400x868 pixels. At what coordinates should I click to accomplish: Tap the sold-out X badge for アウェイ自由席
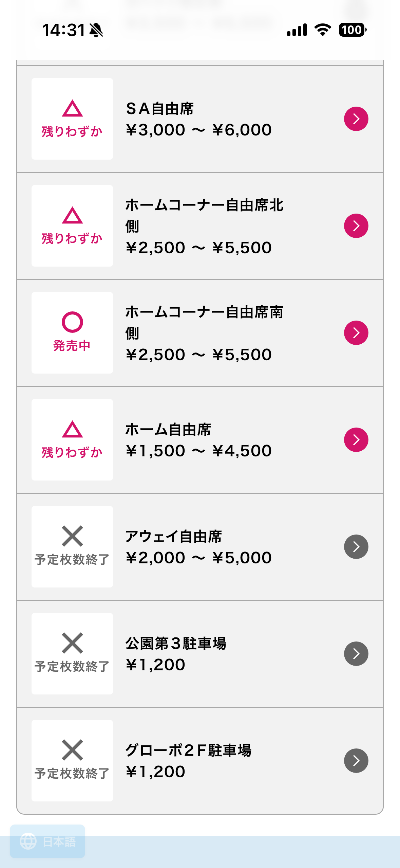(x=72, y=547)
